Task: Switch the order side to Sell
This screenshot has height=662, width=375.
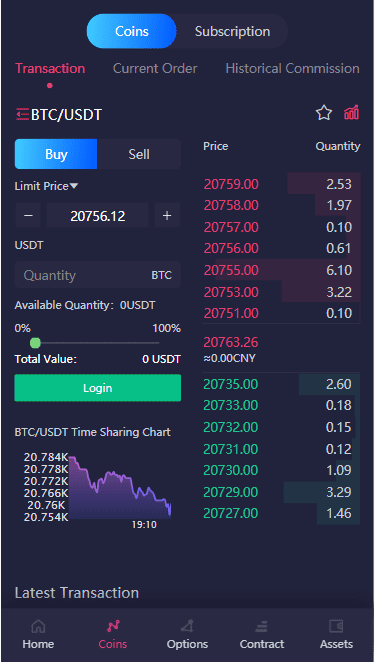Action: 139,154
